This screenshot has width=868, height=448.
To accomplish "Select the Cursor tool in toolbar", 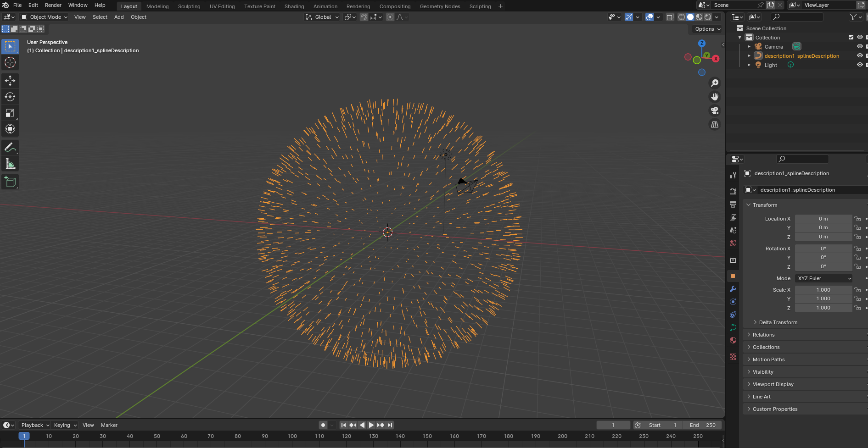I will pyautogui.click(x=10, y=63).
